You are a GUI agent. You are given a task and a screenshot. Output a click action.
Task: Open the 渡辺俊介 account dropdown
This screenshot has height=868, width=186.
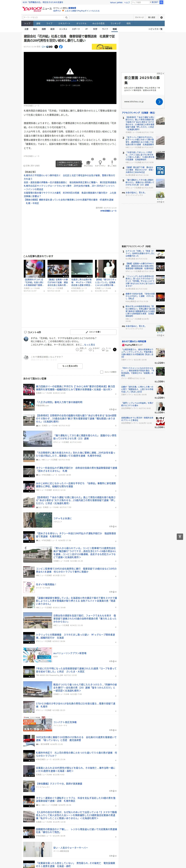tap(155, 2)
